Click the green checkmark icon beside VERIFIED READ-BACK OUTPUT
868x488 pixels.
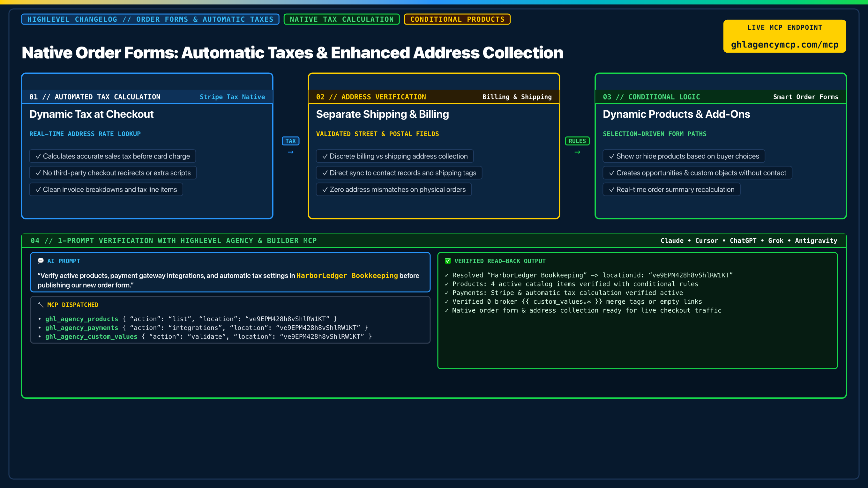448,261
